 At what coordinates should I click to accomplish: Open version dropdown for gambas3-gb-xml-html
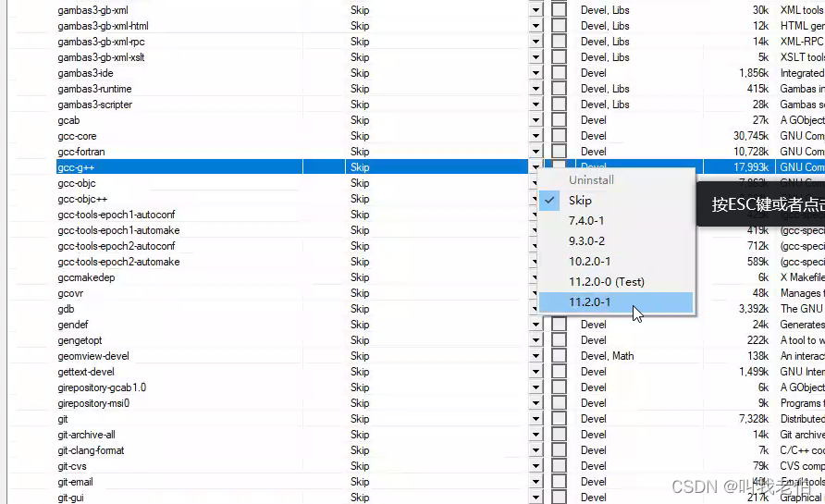pos(536,26)
